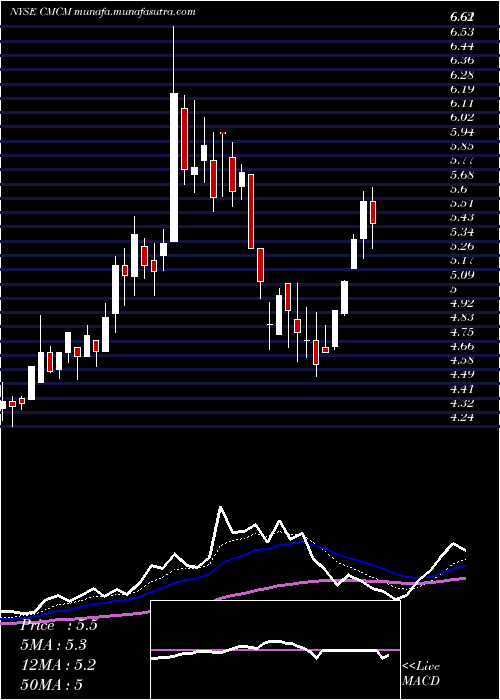Select the 5.17 price axis label
The image size is (500, 700).
tap(462, 260)
